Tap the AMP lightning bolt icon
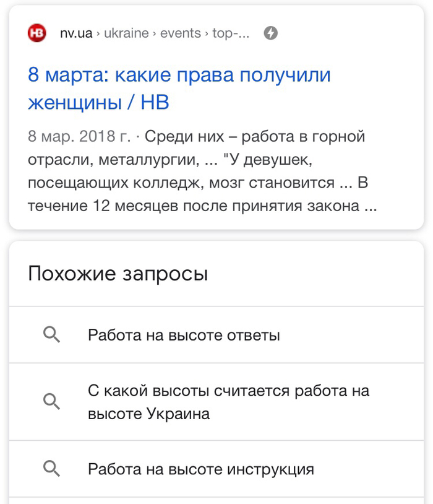This screenshot has height=504, width=433. click(x=270, y=33)
